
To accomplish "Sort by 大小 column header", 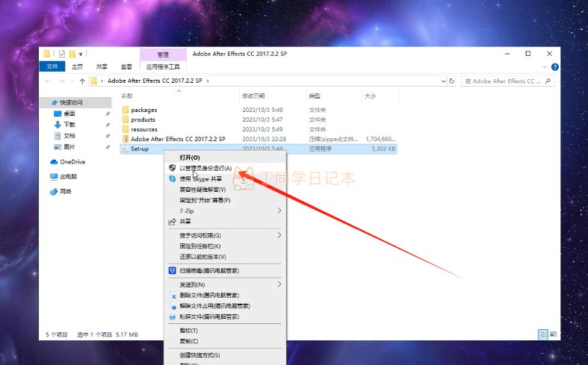I will (x=370, y=96).
